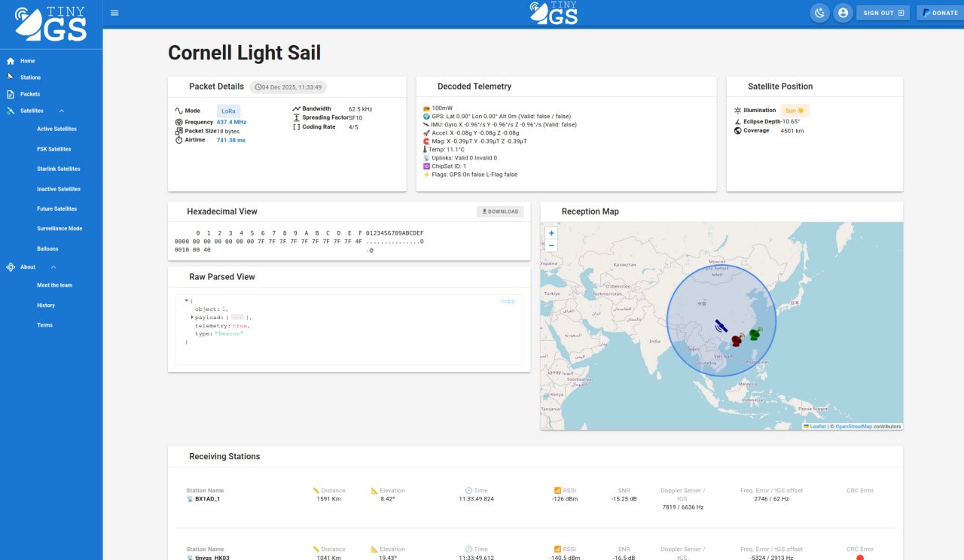The height and width of the screenshot is (560, 964).
Task: Open Future Satellites page
Action: pos(57,208)
